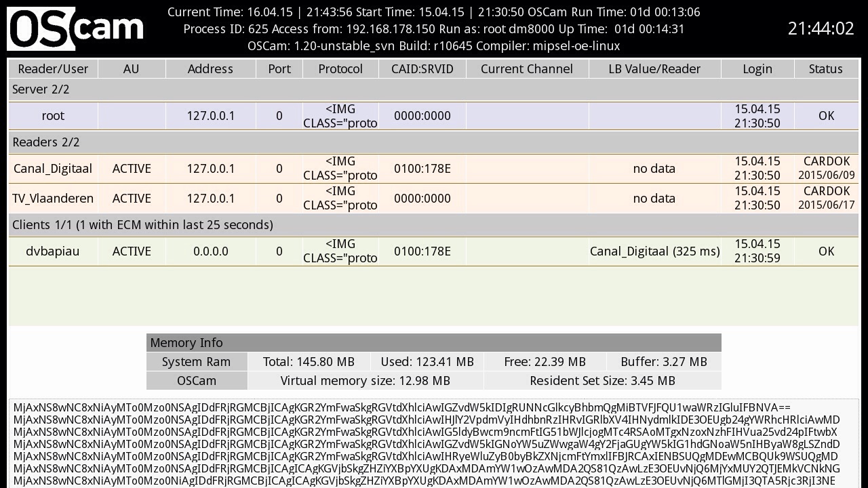Click ACTIVE AU status of TV_Vlaanderen

(132, 199)
